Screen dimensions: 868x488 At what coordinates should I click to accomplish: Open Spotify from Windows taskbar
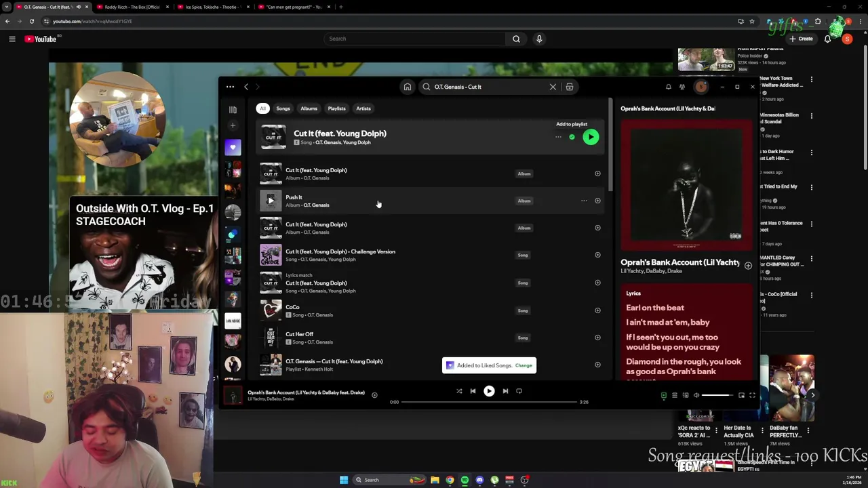[x=465, y=480]
